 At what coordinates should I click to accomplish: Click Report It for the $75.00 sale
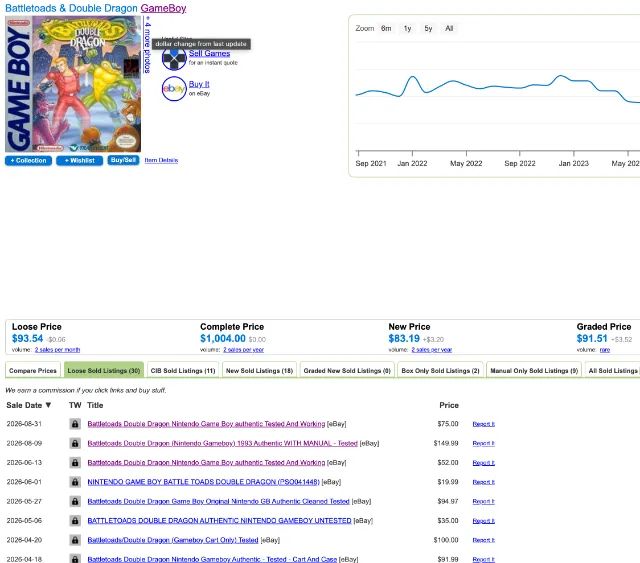483,424
